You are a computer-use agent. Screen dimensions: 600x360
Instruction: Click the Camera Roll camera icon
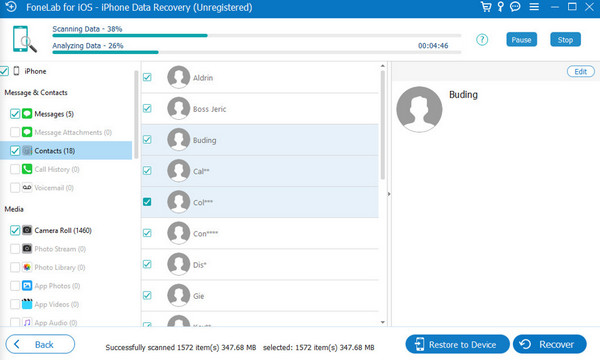(x=27, y=230)
